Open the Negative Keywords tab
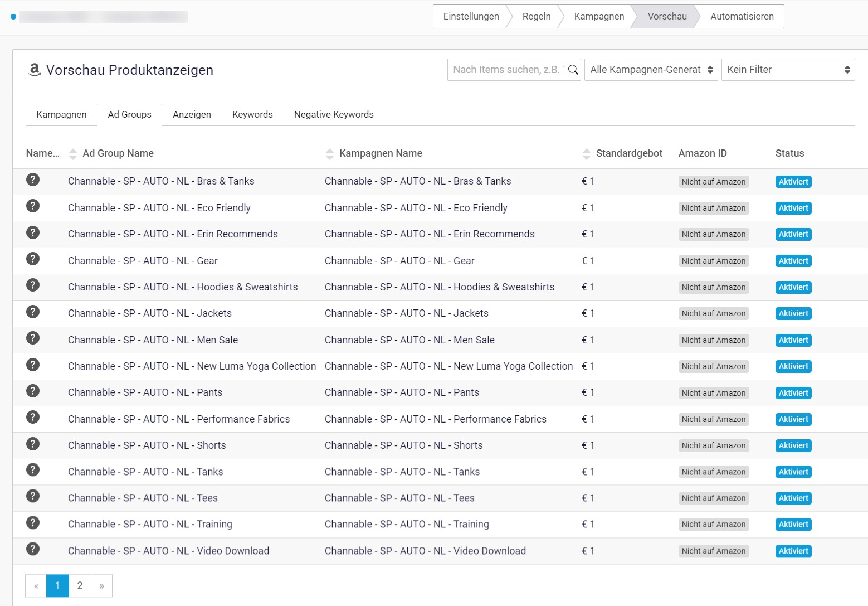The width and height of the screenshot is (868, 606). 334,114
